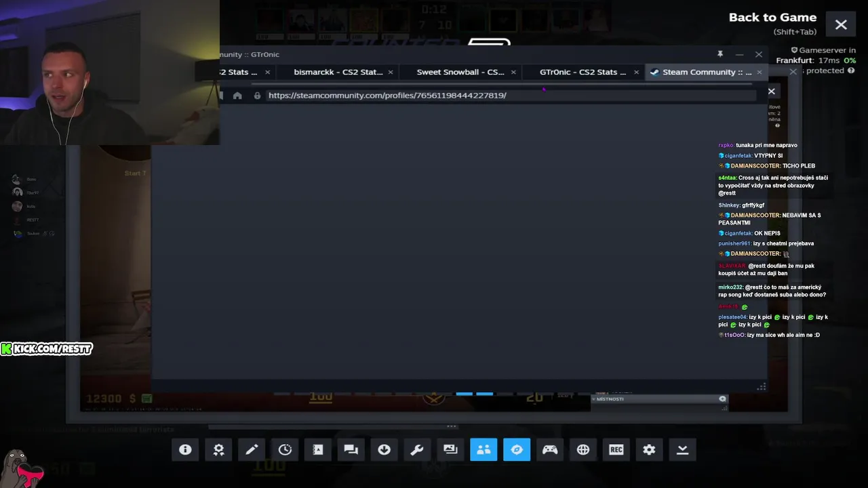The image size is (868, 488).
Task: Switch to Sweet Snowball - CS tab
Action: (x=460, y=72)
